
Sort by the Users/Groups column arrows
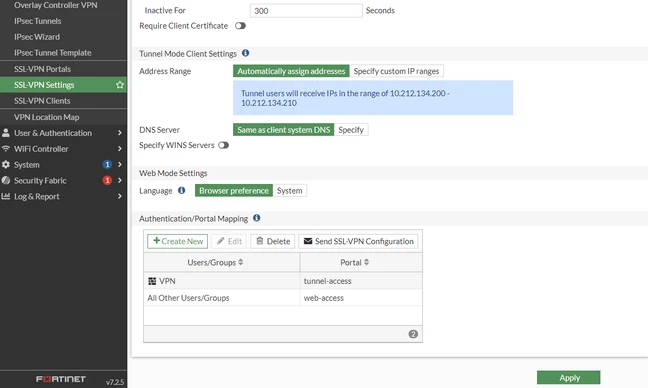click(241, 262)
